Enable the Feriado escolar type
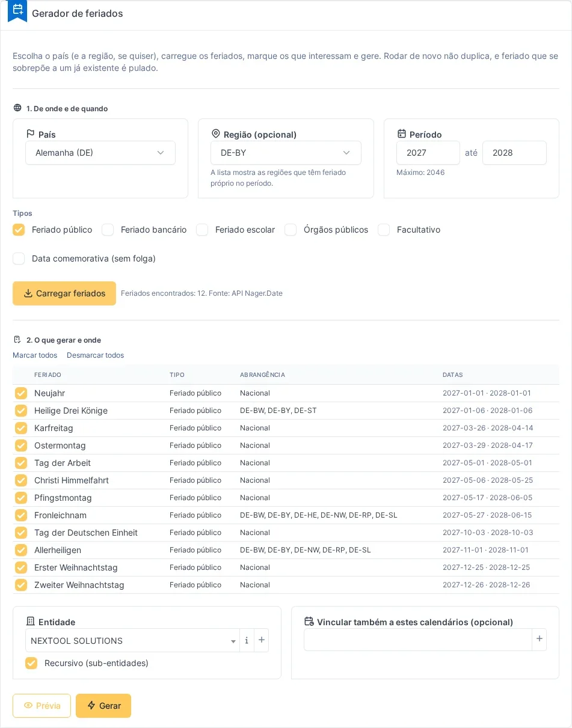The image size is (572, 728). [202, 230]
